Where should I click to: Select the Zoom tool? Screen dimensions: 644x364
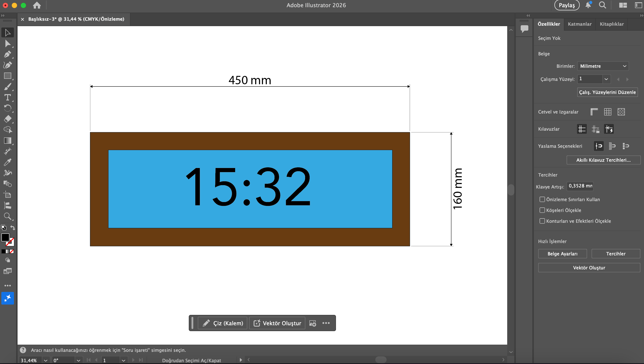[x=7, y=216]
